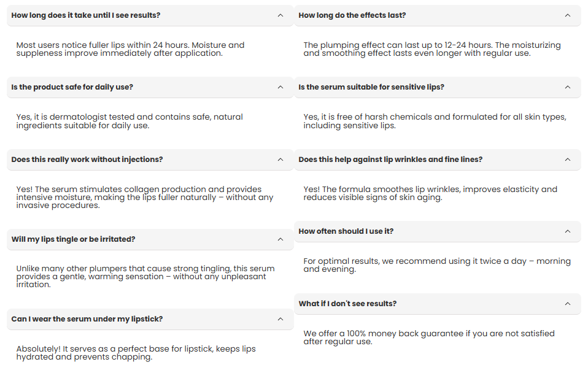Screen dimensions: 588x370
Task: Click chevron for 'Is the serum suitable for sensitive lips?'
Action: point(568,87)
